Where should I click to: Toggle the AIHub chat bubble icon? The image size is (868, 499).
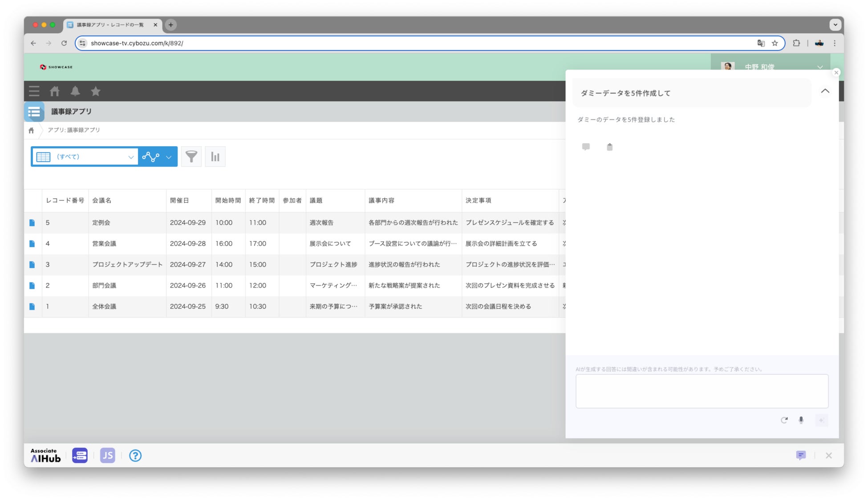(800, 455)
